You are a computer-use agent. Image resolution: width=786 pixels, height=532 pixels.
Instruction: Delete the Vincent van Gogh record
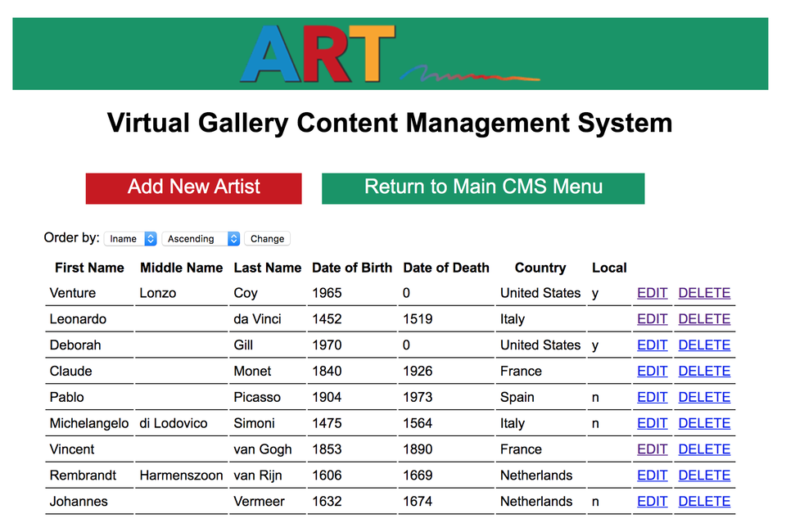704,449
